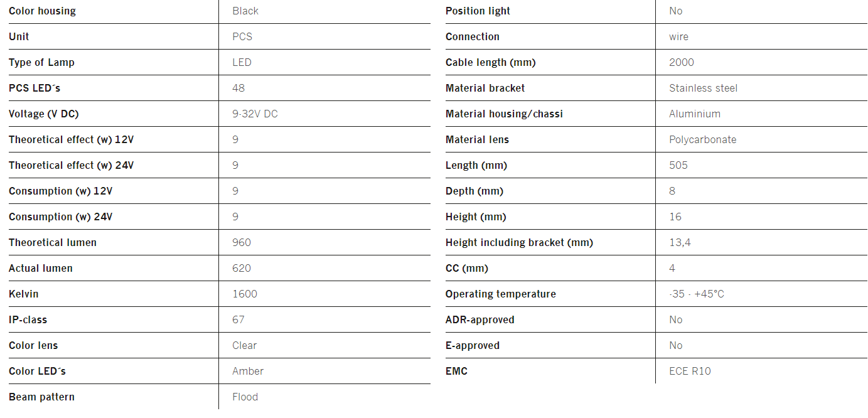This screenshot has height=418, width=868.
Task: Click the Kelvin value 1600
Action: tap(245, 294)
